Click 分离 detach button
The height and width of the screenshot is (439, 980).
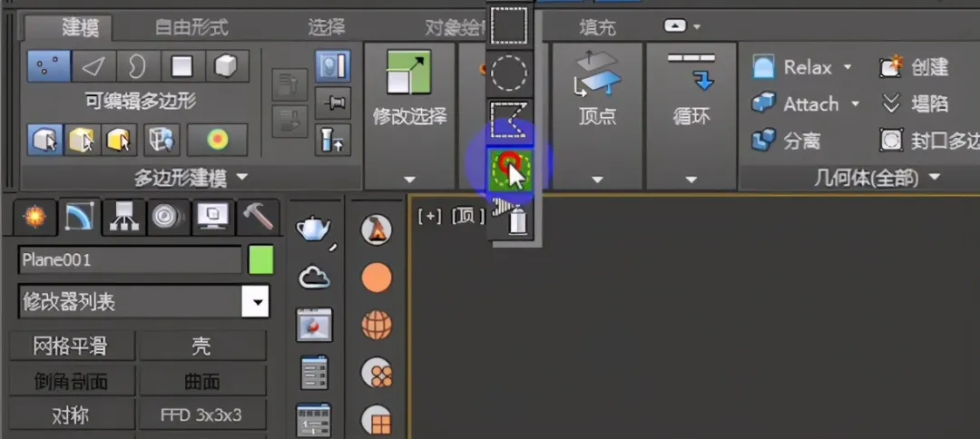[x=786, y=141]
